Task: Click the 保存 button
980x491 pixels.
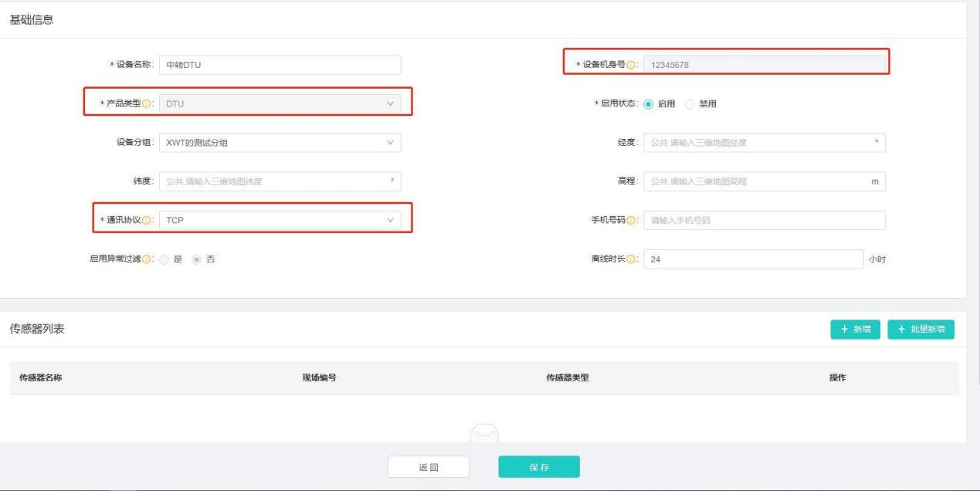Action: [x=538, y=467]
